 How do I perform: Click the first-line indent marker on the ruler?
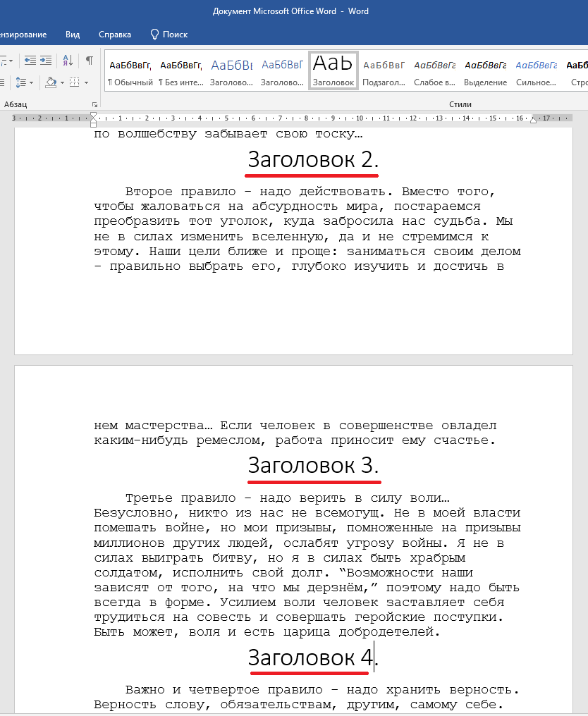click(93, 115)
